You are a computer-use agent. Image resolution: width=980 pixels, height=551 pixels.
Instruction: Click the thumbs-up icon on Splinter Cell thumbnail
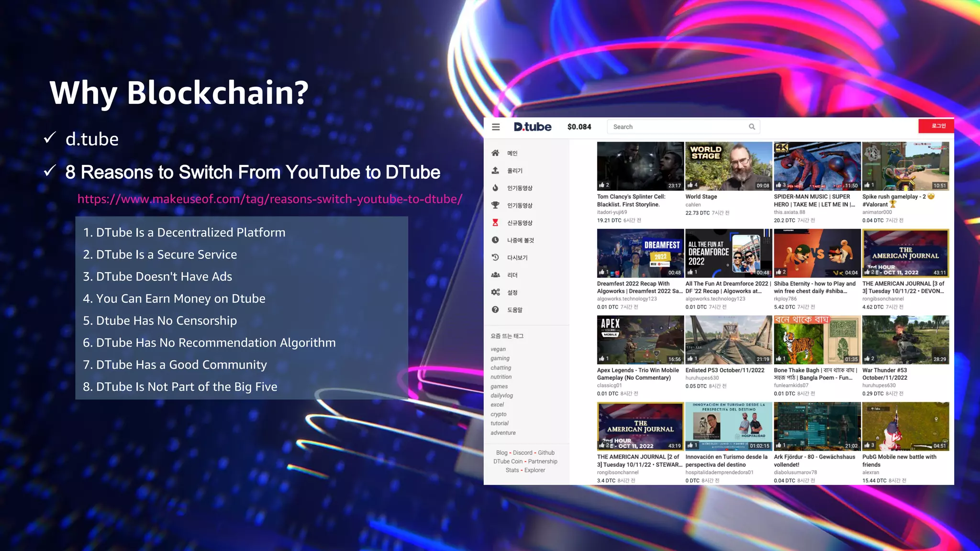click(601, 185)
